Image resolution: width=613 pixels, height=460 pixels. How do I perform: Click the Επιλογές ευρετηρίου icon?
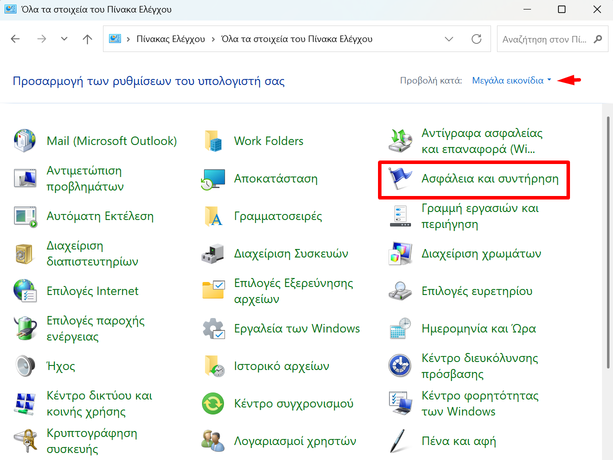point(400,291)
